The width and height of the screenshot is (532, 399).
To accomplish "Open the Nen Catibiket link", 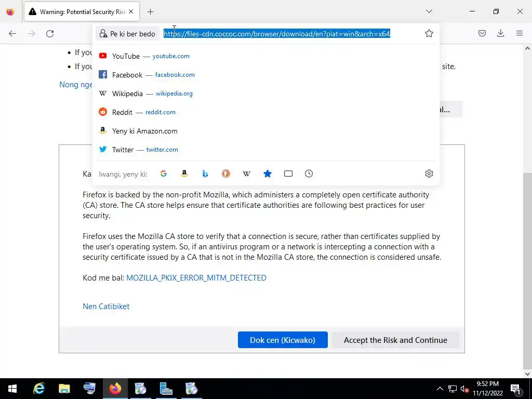I will point(106,307).
